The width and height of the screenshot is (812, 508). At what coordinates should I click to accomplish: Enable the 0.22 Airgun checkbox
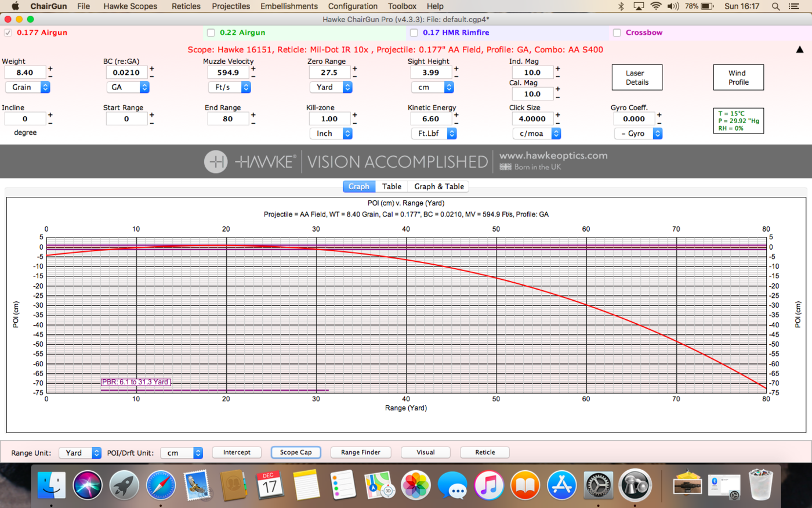(211, 33)
